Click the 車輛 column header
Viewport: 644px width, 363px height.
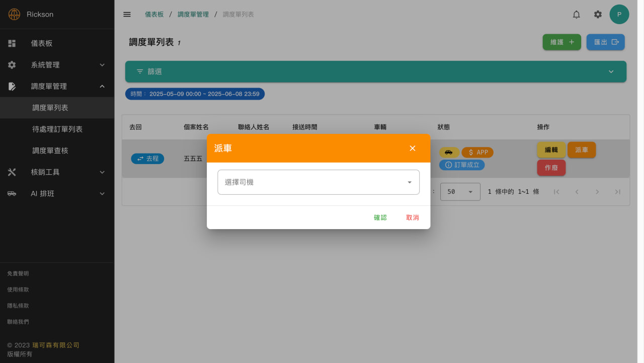(x=380, y=127)
